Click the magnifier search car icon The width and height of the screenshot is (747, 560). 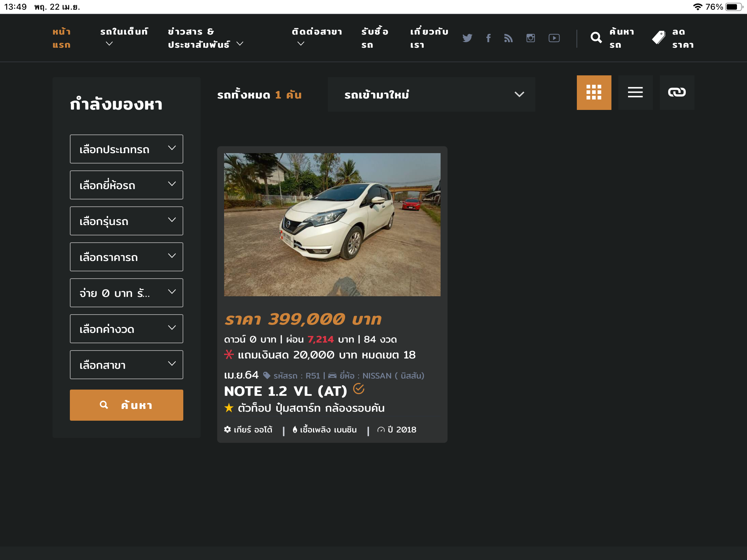(596, 38)
